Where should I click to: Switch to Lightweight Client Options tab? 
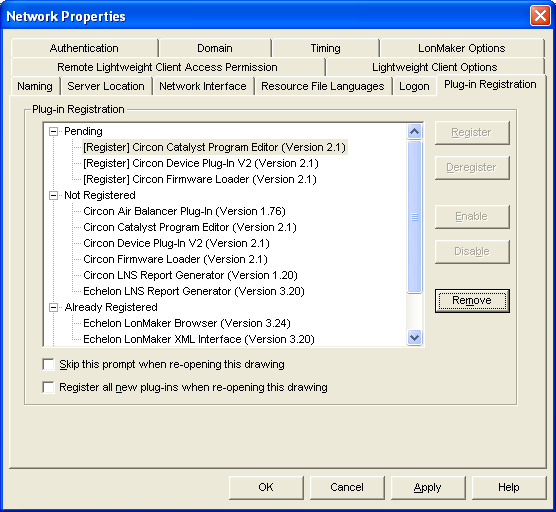point(435,67)
